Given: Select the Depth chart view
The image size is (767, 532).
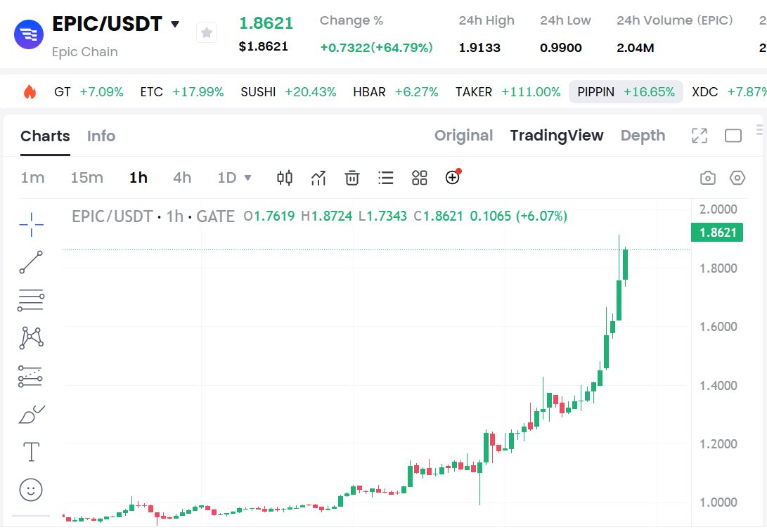Looking at the screenshot, I should pyautogui.click(x=643, y=136).
